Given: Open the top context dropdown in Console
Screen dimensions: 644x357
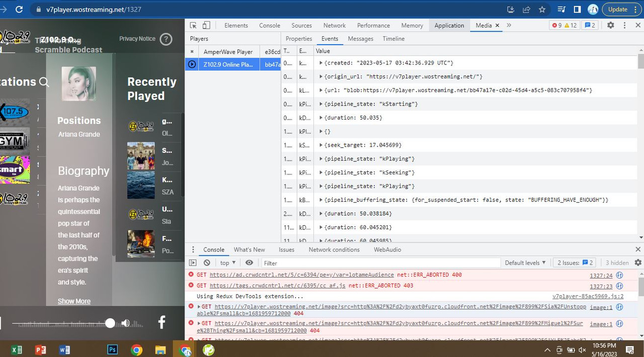Looking at the screenshot, I should coord(228,262).
